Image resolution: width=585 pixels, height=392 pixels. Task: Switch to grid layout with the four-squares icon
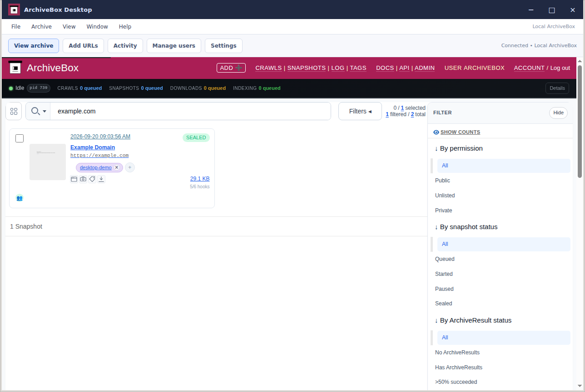point(14,111)
